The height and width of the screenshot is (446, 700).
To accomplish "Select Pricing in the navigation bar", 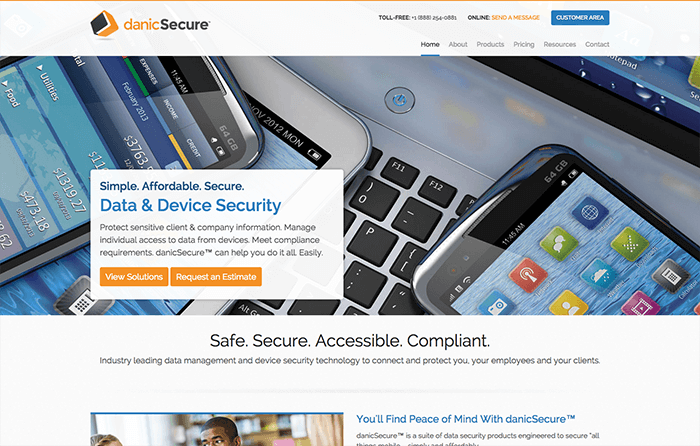I will [524, 44].
